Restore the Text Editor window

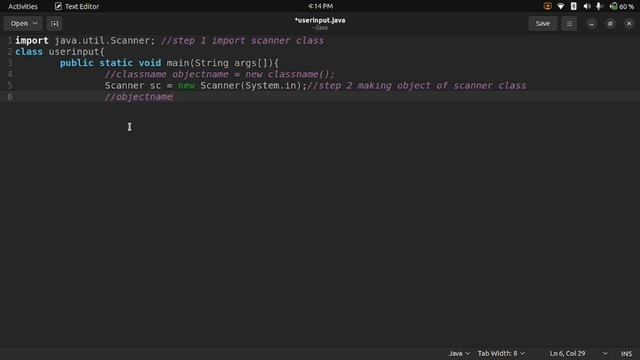pos(610,24)
